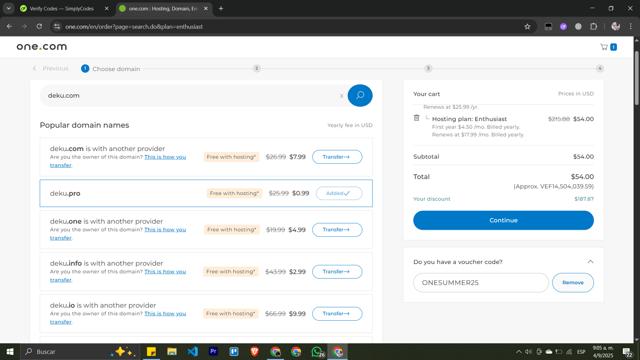This screenshot has height=360, width=640.
Task: Open the shopping cart icon
Action: click(604, 47)
